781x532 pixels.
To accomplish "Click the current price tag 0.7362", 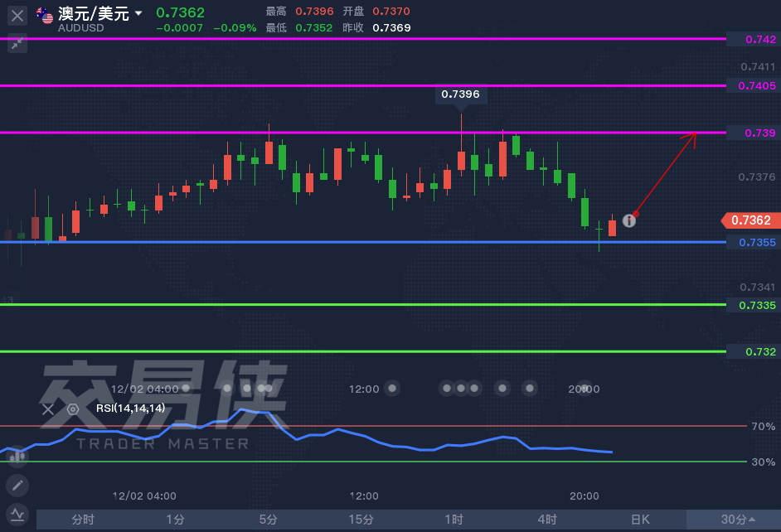I will (751, 220).
